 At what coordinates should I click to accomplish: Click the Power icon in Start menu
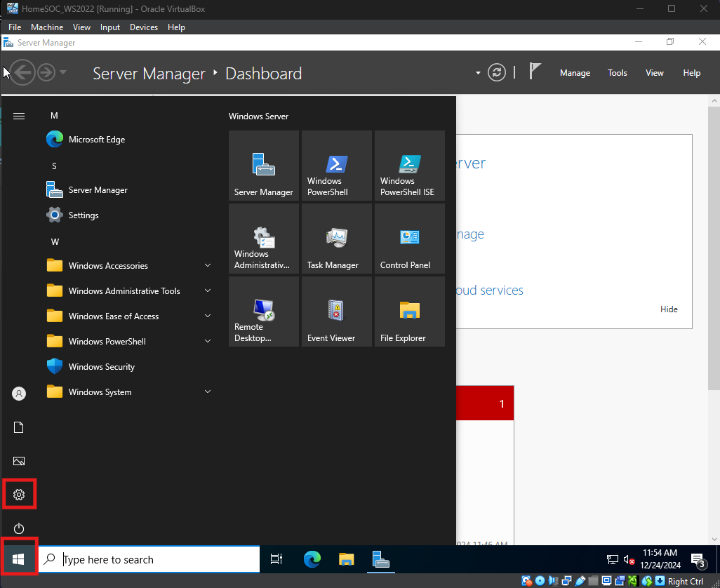coord(19,528)
